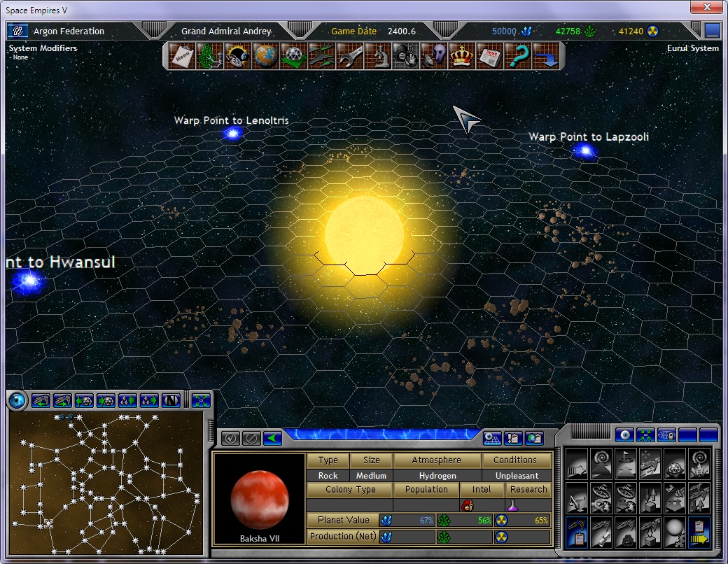728x564 pixels.
Task: Toggle the N button above minimap
Action: tap(171, 400)
